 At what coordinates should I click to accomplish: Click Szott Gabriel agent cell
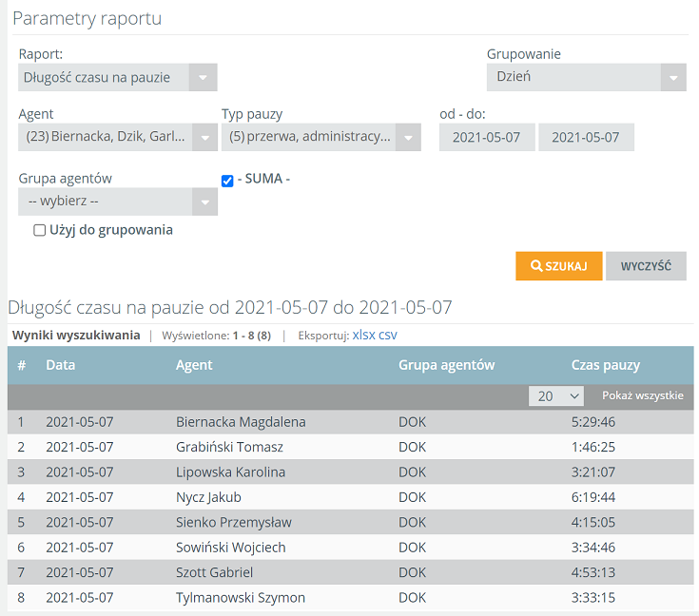point(214,572)
